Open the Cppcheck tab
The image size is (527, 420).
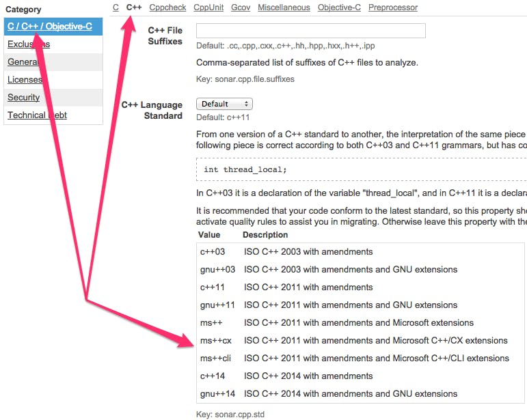pyautogui.click(x=167, y=8)
